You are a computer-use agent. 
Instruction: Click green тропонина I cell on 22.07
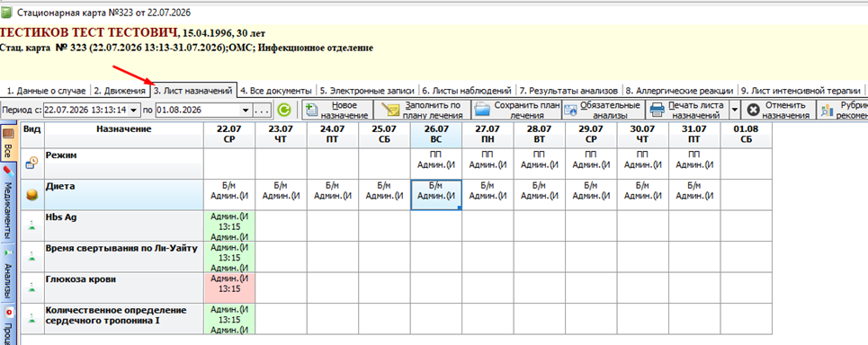[229, 318]
